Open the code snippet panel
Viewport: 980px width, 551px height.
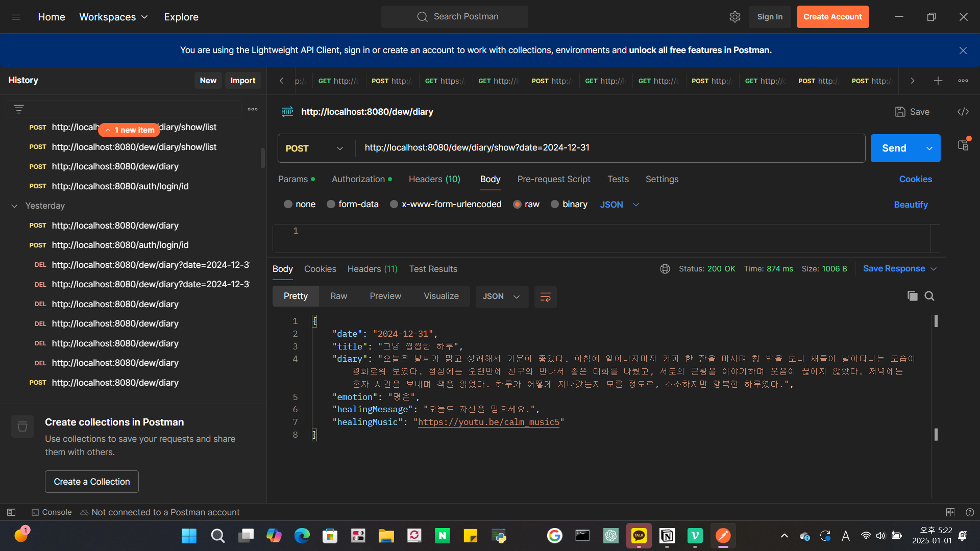[x=963, y=112]
